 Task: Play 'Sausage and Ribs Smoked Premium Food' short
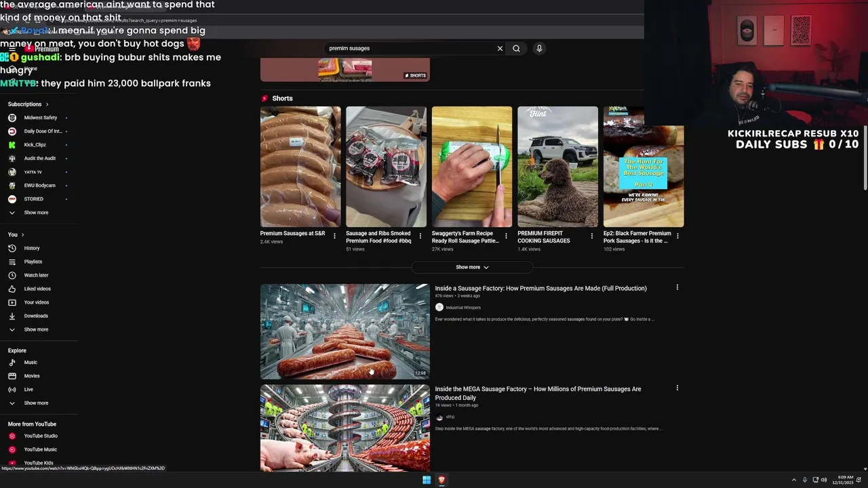click(x=386, y=167)
